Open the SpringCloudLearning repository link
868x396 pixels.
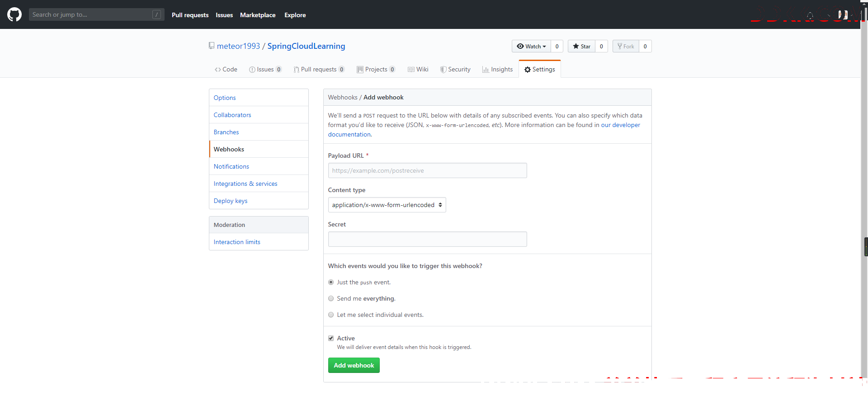click(x=306, y=46)
